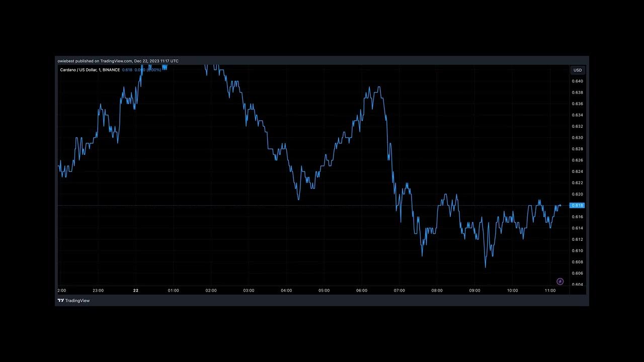Click the last price dot on the line
The width and height of the screenshot is (644, 362).
pyautogui.click(x=560, y=205)
